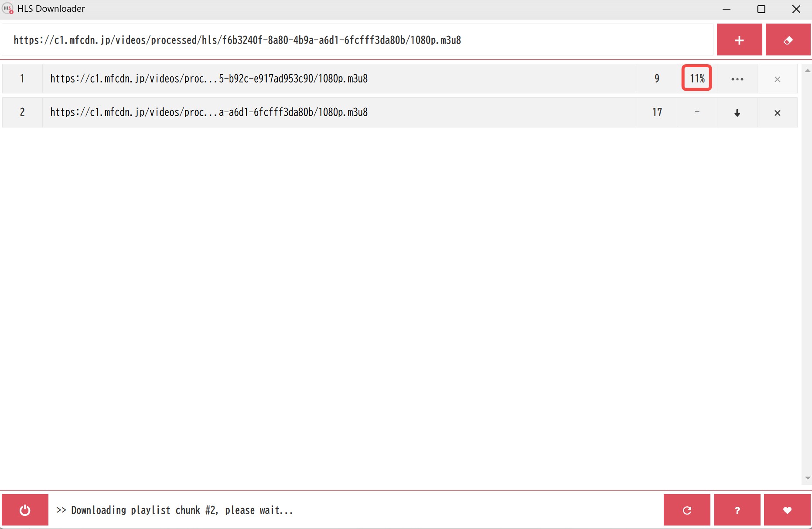812x529 pixels.
Task: Click the HLS Downloader app icon in title bar
Action: point(8,9)
